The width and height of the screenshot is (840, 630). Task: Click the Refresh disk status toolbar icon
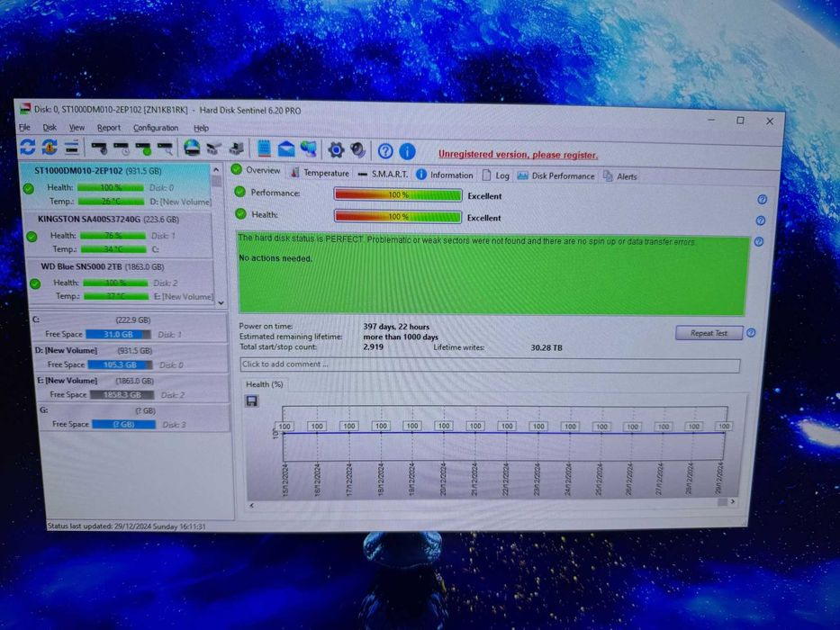[28, 147]
